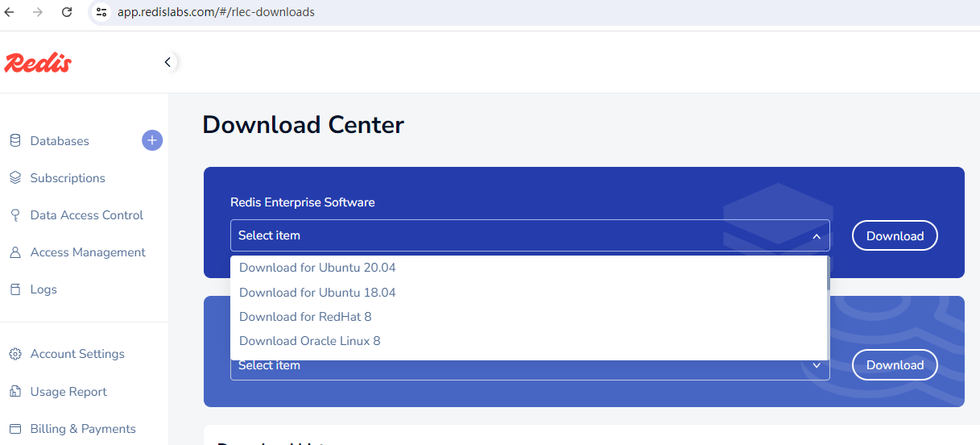Screen dimensions: 980x445
Task: Click the Subscriptions layers icon
Action: [15, 178]
